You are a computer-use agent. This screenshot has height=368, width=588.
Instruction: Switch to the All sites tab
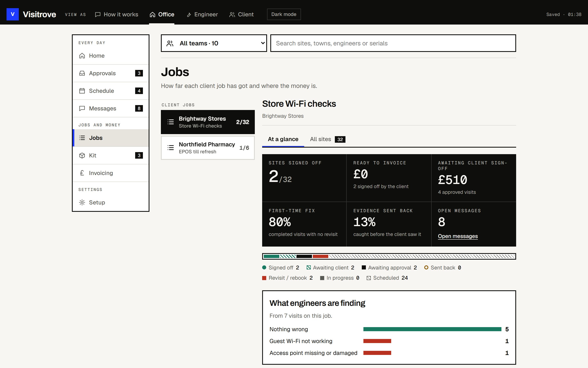[x=327, y=139]
